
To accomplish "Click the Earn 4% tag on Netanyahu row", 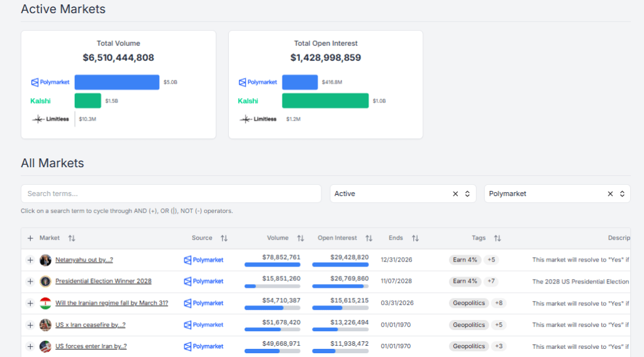I will (464, 260).
